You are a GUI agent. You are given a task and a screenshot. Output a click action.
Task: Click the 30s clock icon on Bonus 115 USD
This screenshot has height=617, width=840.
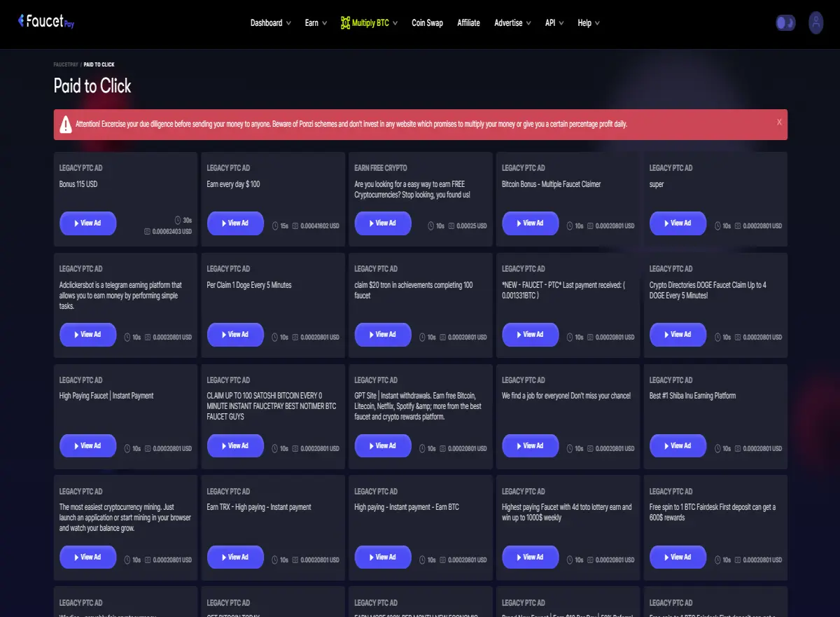pyautogui.click(x=177, y=220)
